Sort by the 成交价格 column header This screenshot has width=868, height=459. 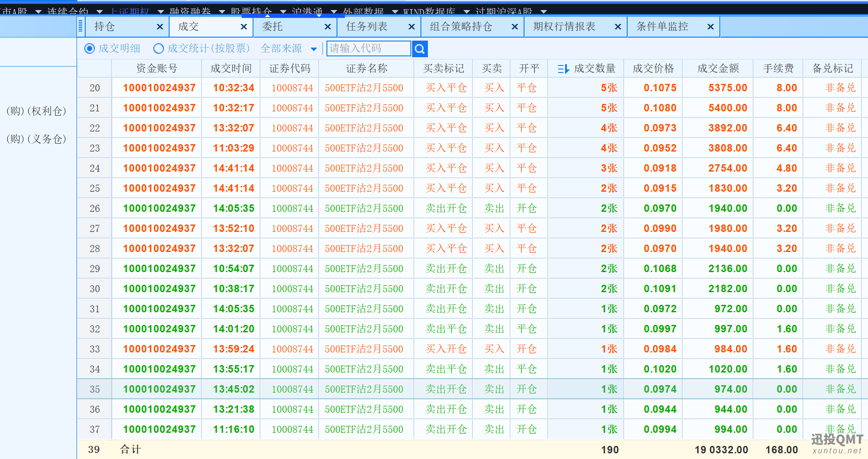(x=653, y=69)
